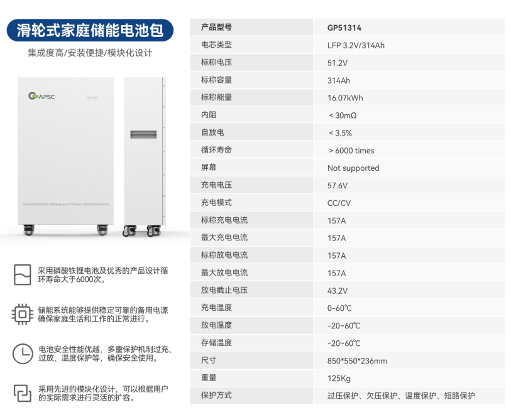
Task: Click the chip icon next to backup power text
Action: 22,314
